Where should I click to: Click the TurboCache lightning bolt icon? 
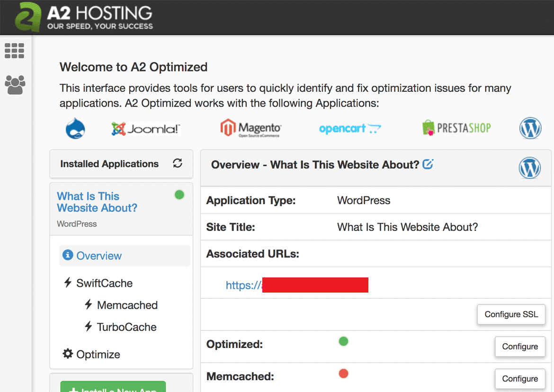click(89, 326)
